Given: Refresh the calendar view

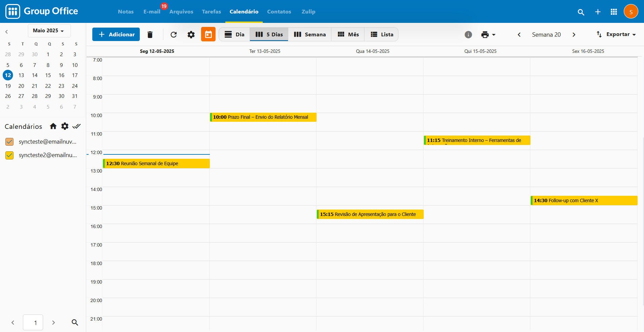Looking at the screenshot, I should (x=173, y=35).
